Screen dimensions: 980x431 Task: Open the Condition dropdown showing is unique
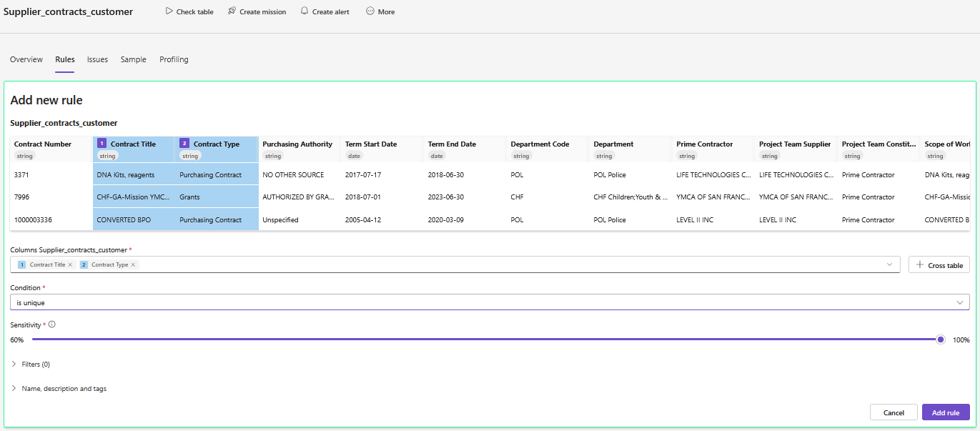click(490, 302)
